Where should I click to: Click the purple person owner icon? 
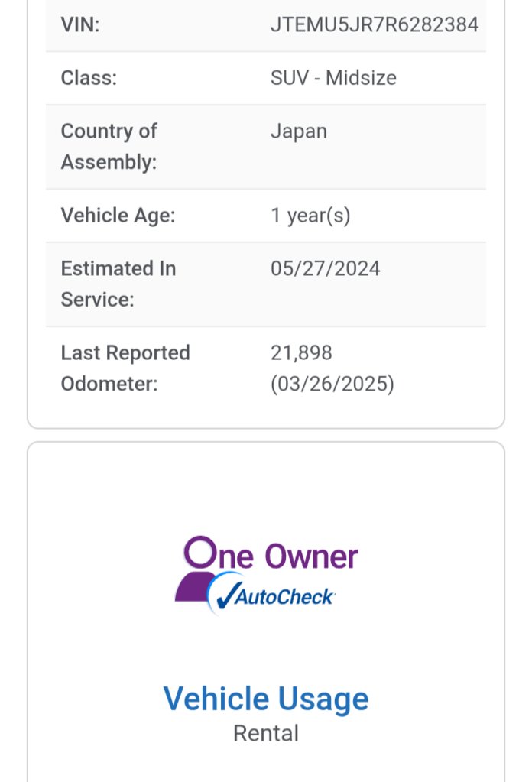click(197, 569)
